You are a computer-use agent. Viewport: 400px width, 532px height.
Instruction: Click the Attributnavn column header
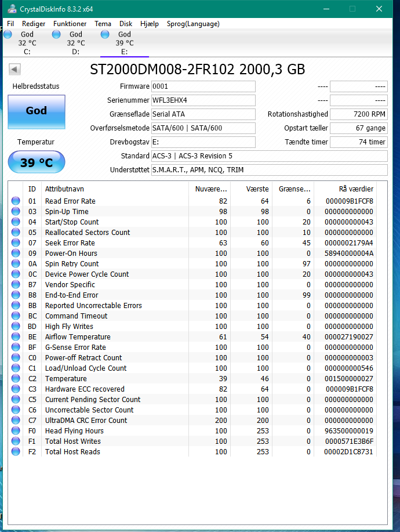(115, 189)
